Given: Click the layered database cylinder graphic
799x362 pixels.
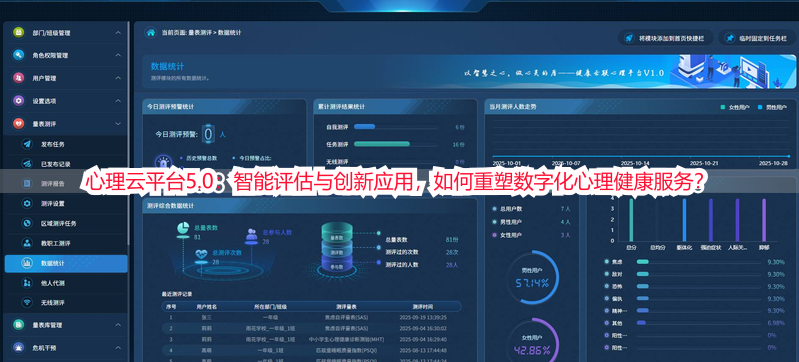Looking at the screenshot, I should [337, 247].
